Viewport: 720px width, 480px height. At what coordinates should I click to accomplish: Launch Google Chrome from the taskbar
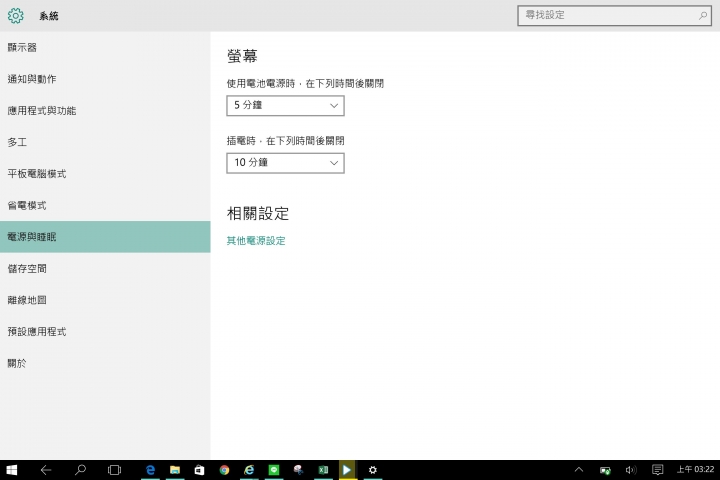coord(224,470)
